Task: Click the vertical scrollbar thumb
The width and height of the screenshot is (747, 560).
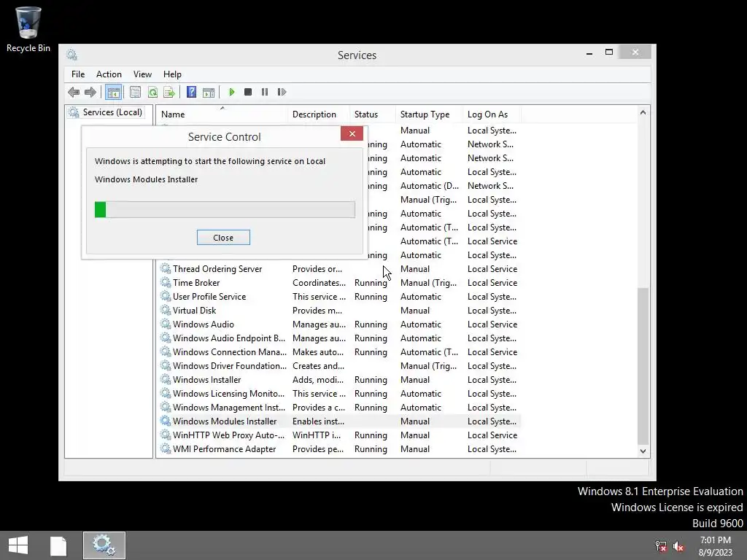Action: (643, 365)
